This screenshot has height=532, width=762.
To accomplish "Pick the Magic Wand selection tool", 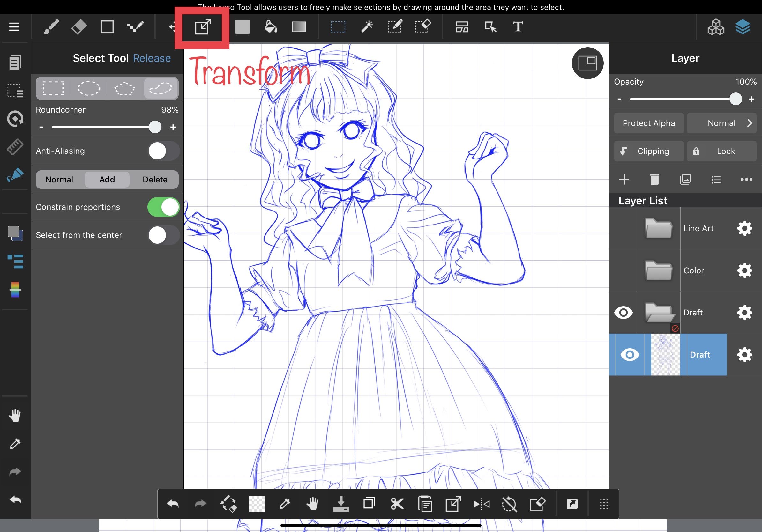I will (x=367, y=27).
